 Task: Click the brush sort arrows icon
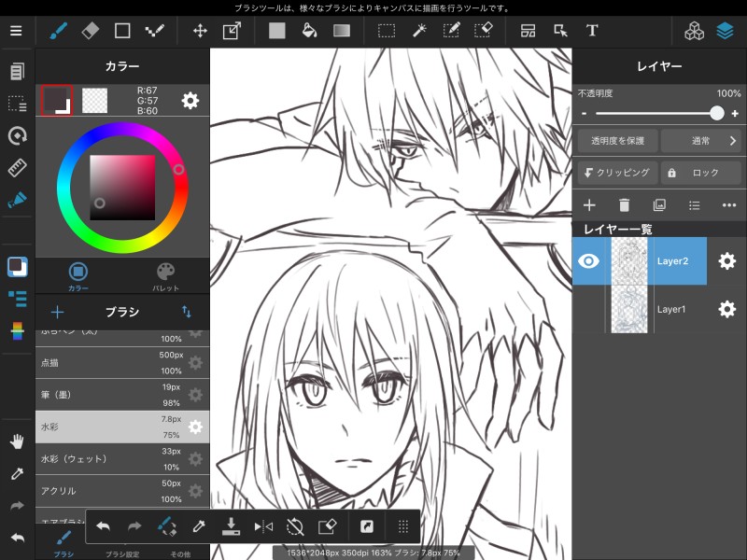(186, 312)
